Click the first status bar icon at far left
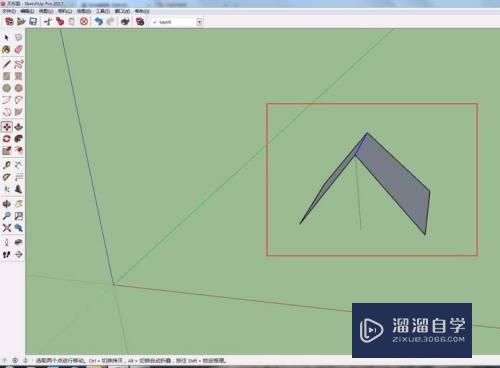Screen dimensions: 500x368 pos(5,360)
